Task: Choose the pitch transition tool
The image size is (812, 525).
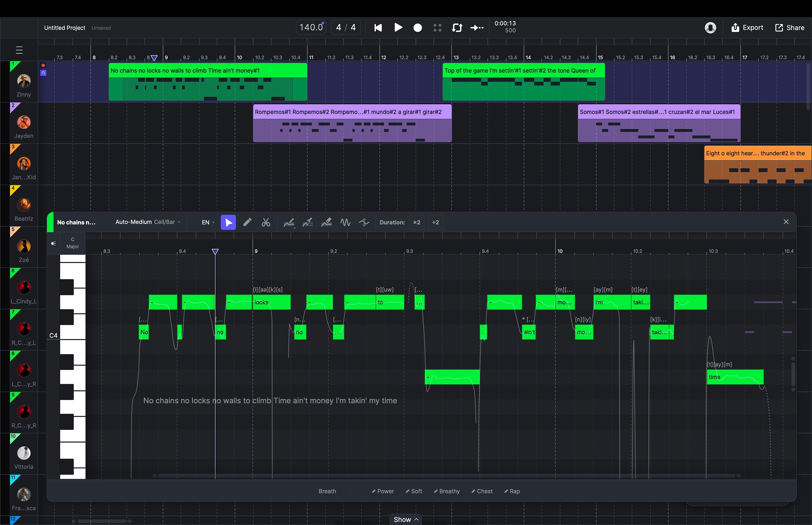Action: coord(364,222)
